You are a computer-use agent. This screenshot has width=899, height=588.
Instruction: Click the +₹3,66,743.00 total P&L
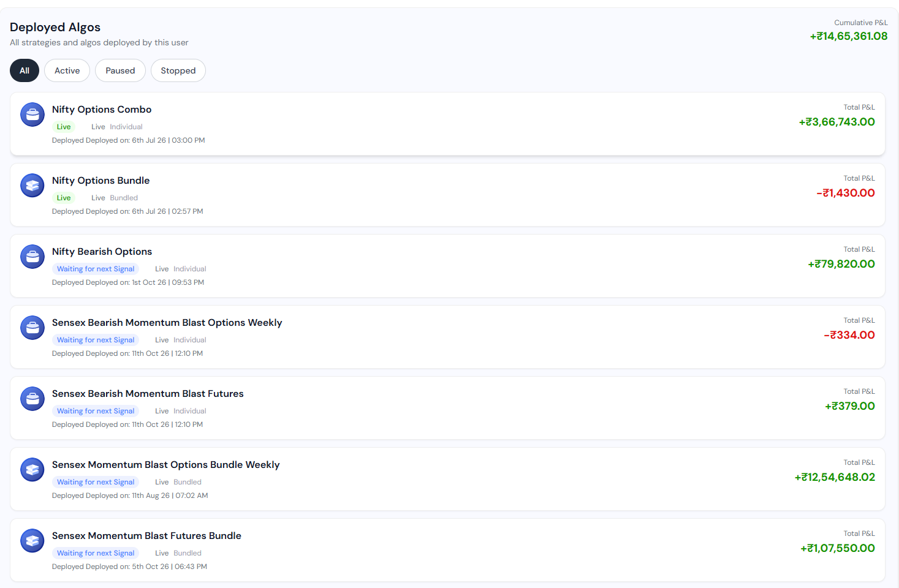pyautogui.click(x=836, y=122)
